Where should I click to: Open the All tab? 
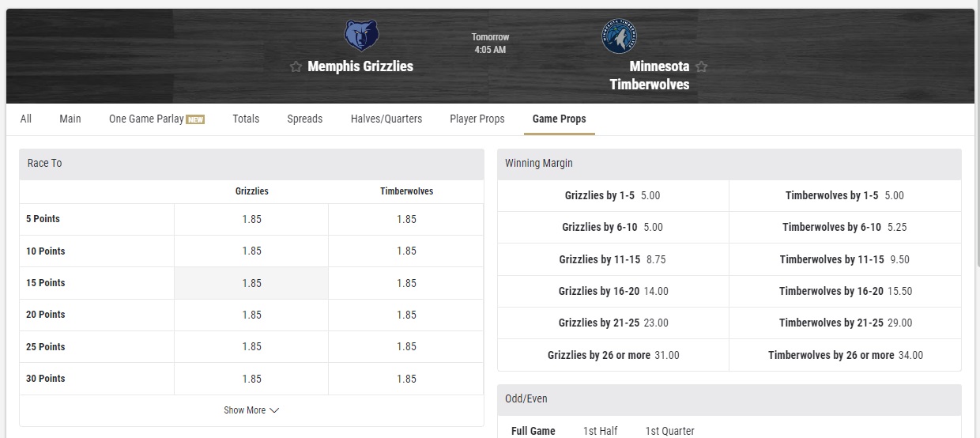tap(26, 119)
